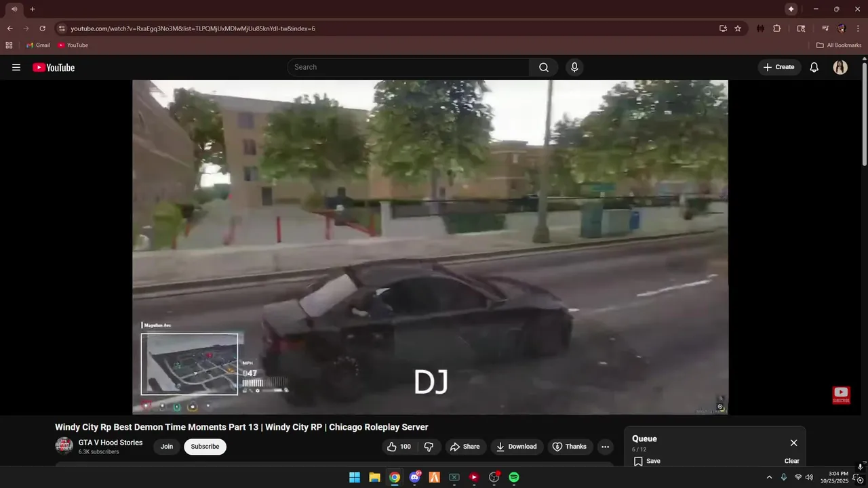Share the video
868x488 pixels.
click(465, 447)
